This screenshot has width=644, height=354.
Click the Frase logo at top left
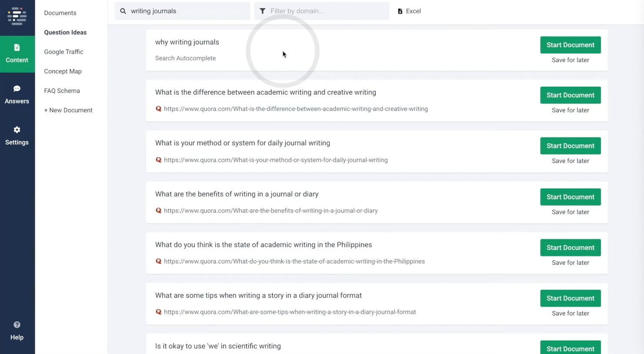click(17, 16)
